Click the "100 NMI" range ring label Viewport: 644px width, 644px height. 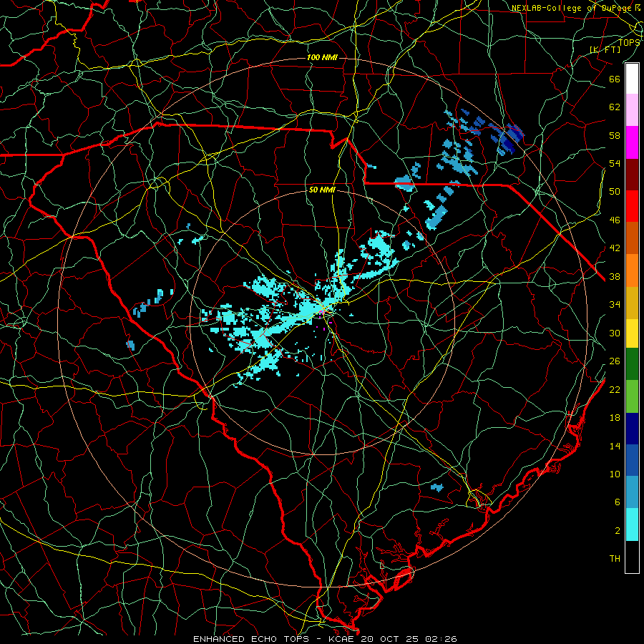[322, 57]
